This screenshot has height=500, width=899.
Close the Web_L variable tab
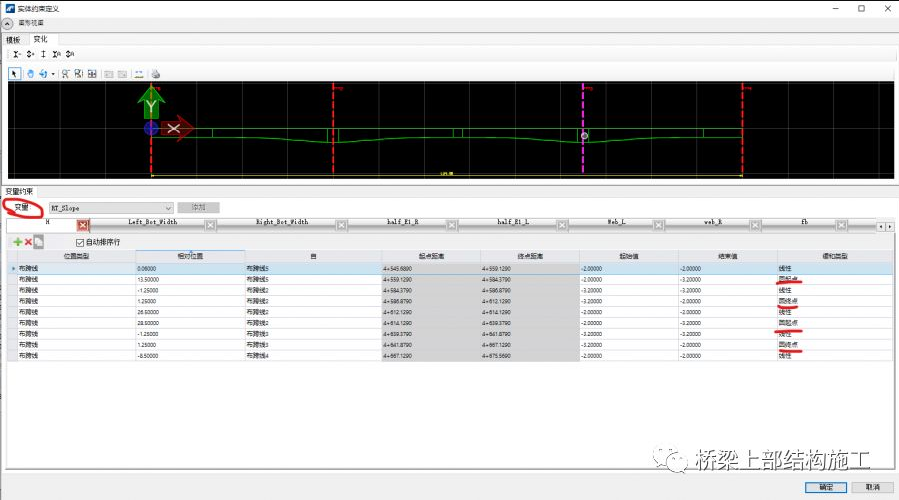pos(658,225)
